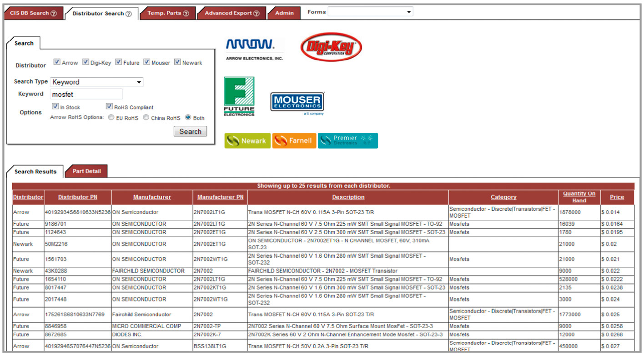Switch to CIS DB Search tab
The height and width of the screenshot is (355, 644).
[x=33, y=13]
